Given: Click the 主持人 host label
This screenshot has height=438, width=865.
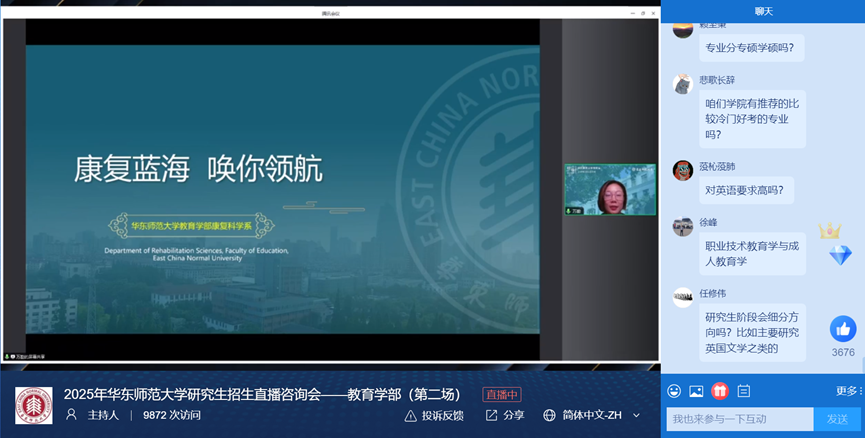Looking at the screenshot, I should [103, 415].
